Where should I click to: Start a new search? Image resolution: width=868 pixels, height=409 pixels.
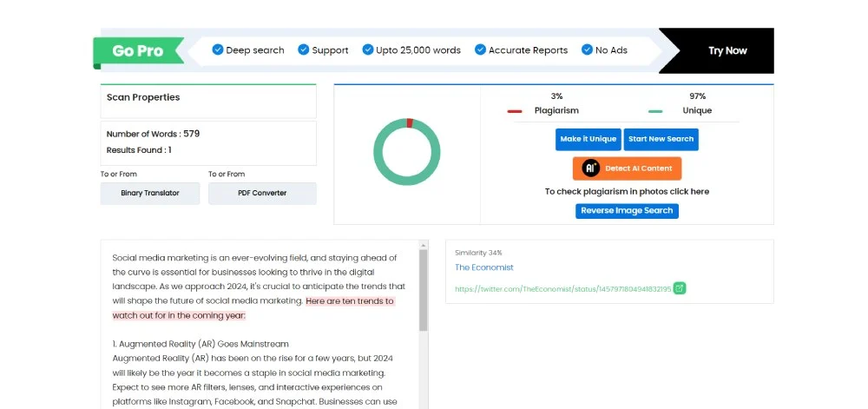[x=661, y=139]
